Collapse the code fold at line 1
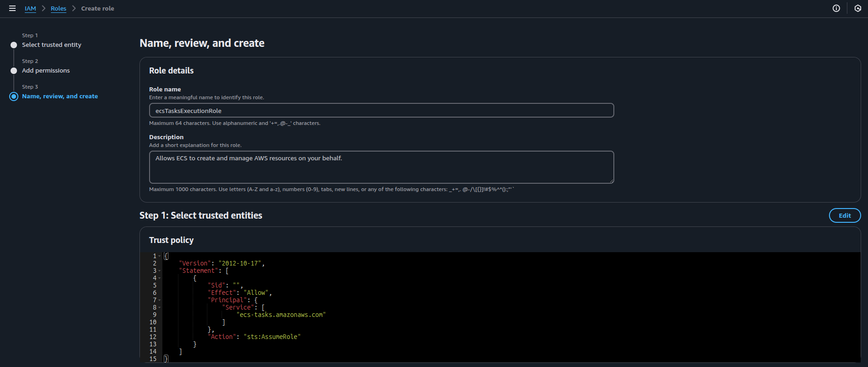Viewport: 868px width, 367px height. (160, 256)
